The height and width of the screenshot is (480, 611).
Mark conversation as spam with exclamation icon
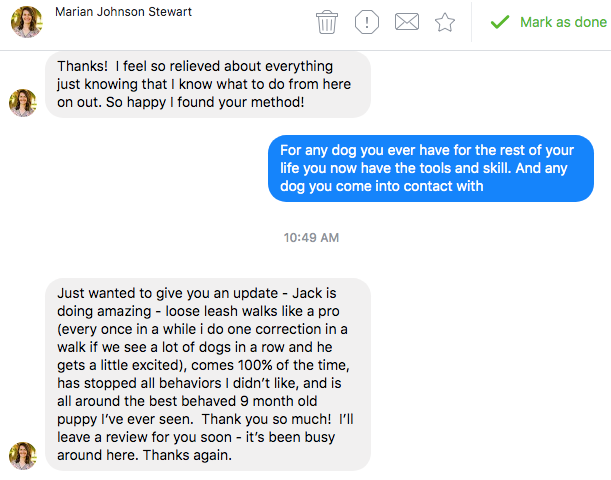coord(367,22)
